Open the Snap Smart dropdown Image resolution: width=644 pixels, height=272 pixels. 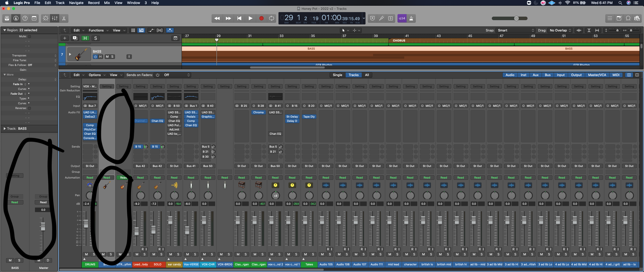(x=516, y=30)
